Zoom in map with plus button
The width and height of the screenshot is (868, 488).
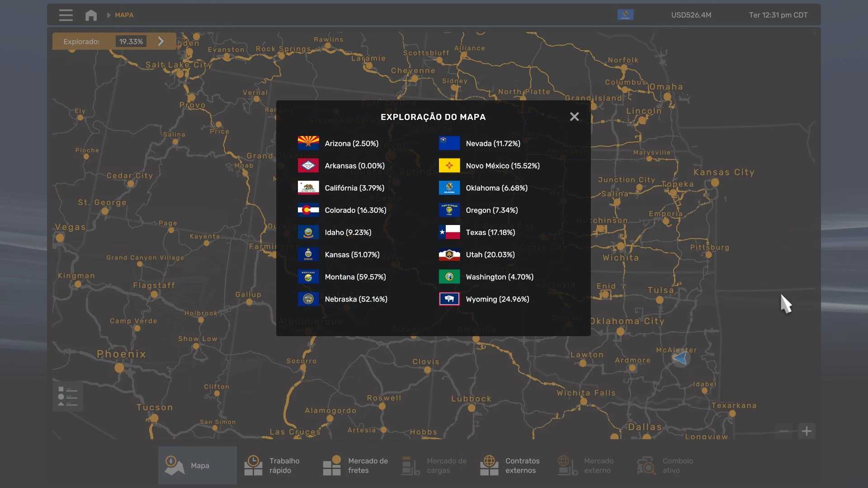coord(806,431)
